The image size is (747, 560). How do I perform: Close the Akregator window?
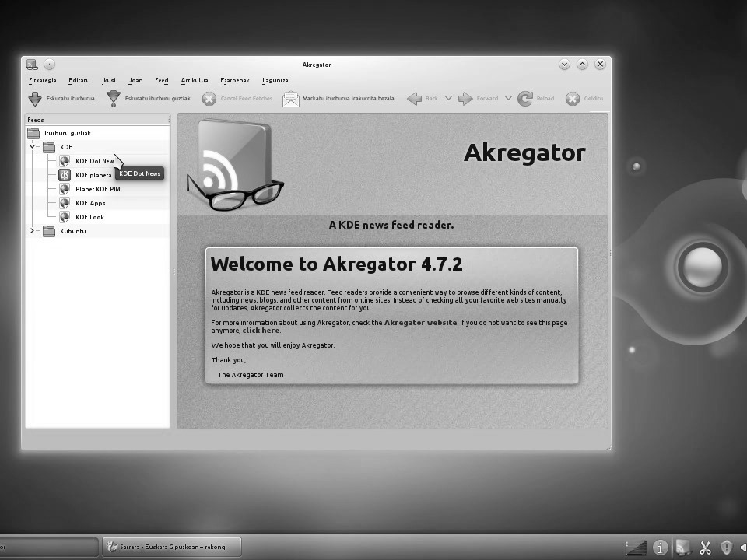(x=600, y=65)
